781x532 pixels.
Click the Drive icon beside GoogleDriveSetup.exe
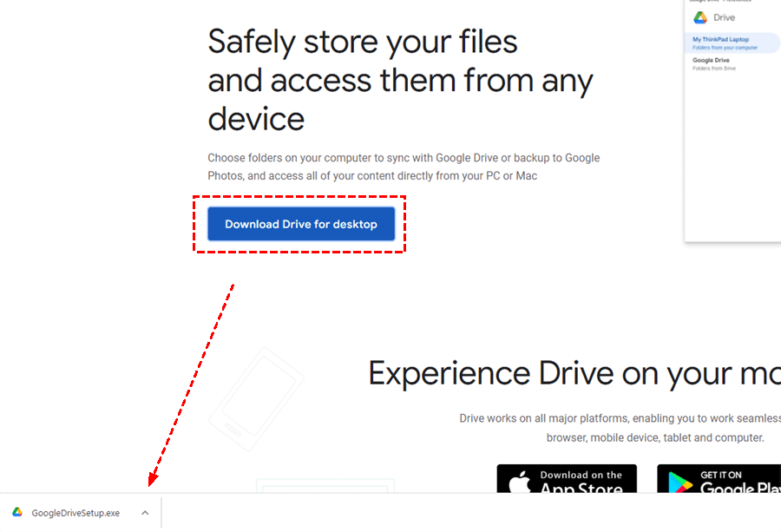click(x=17, y=512)
